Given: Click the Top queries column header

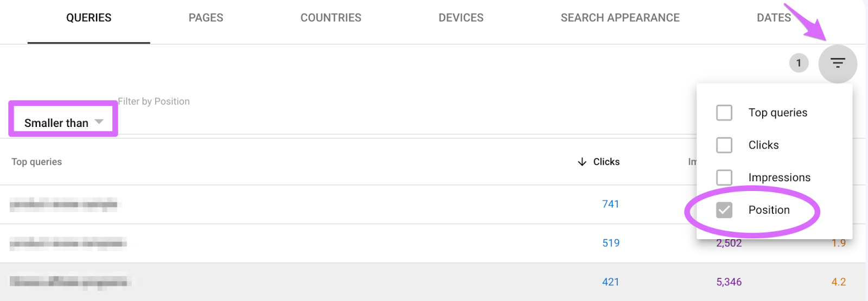Looking at the screenshot, I should coord(37,162).
